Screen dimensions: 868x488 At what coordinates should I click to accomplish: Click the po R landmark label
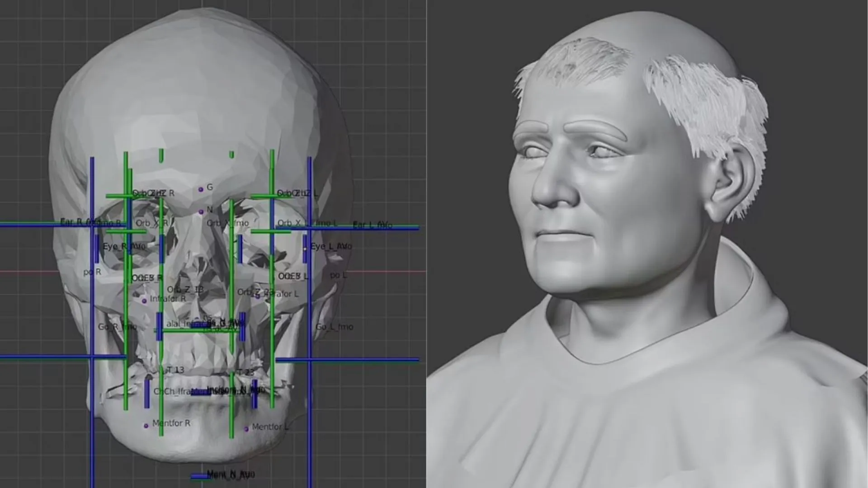coord(92,272)
